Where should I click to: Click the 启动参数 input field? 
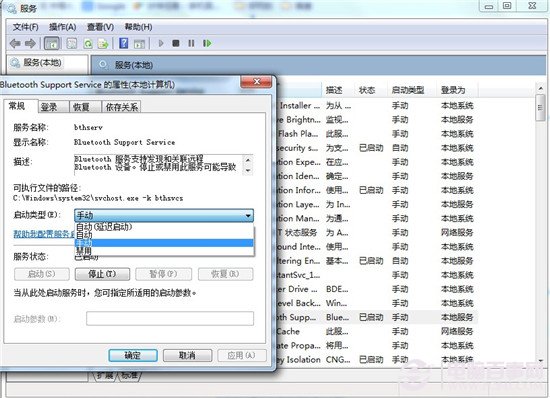click(x=170, y=318)
